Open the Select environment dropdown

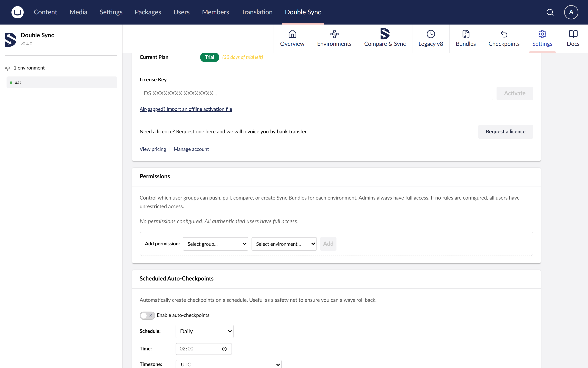click(284, 244)
